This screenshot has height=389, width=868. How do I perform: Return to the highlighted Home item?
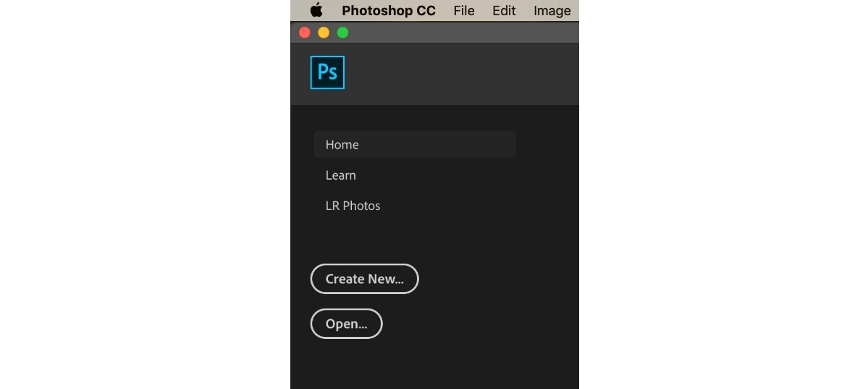tap(416, 144)
